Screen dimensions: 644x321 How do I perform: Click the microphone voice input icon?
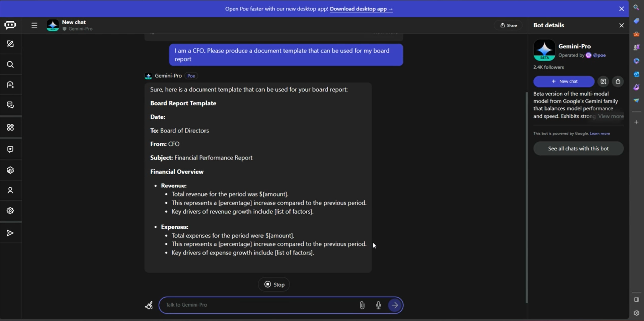coord(378,305)
